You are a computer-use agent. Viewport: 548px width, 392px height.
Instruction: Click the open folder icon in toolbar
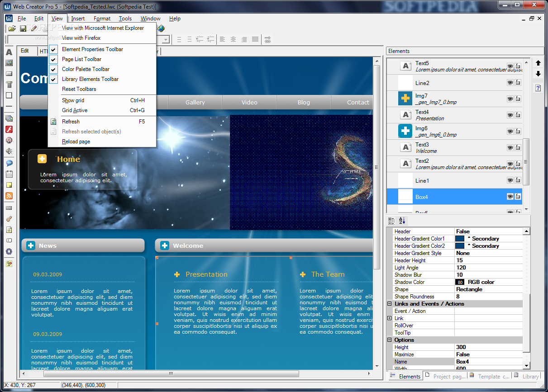[x=12, y=28]
